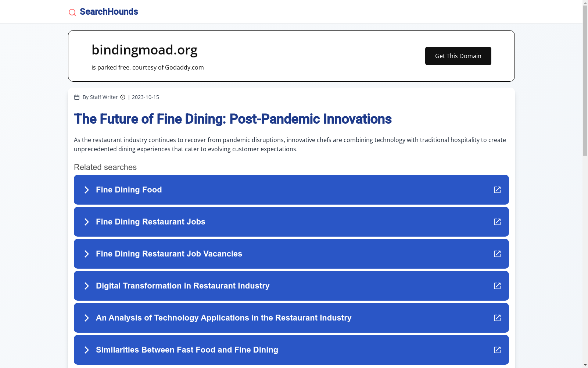Click external link icon on Job Vacancies row

(497, 254)
